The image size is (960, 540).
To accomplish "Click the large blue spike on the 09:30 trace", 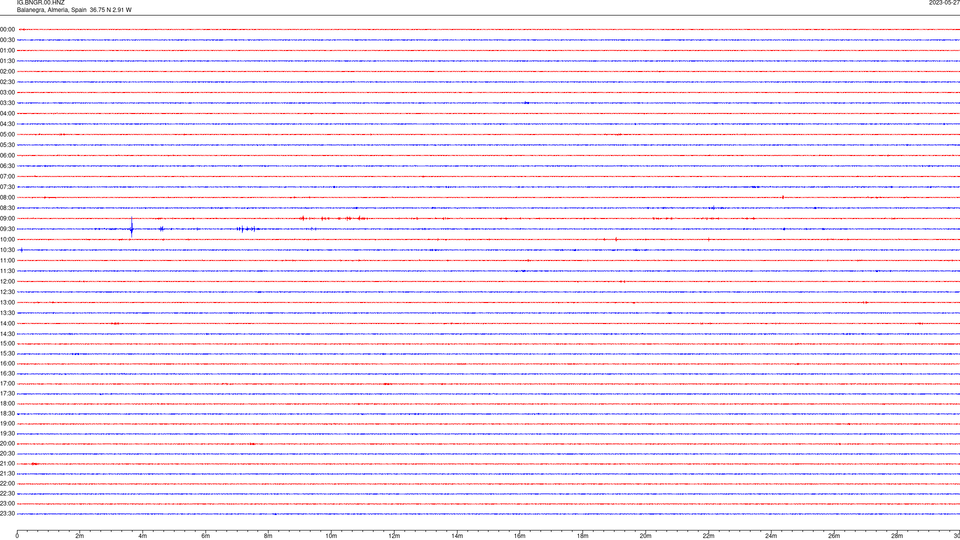I will coord(132,228).
